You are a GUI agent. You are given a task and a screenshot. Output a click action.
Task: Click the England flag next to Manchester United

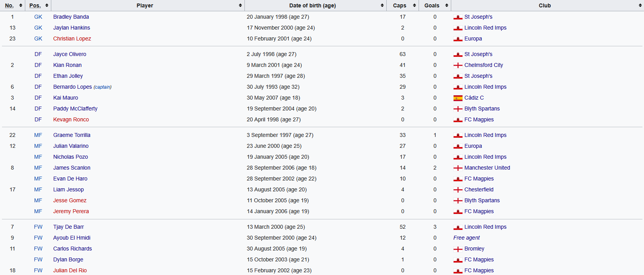(x=458, y=168)
